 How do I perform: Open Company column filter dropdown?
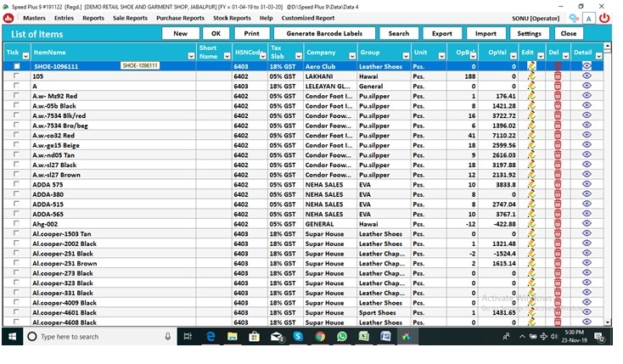coord(352,56)
